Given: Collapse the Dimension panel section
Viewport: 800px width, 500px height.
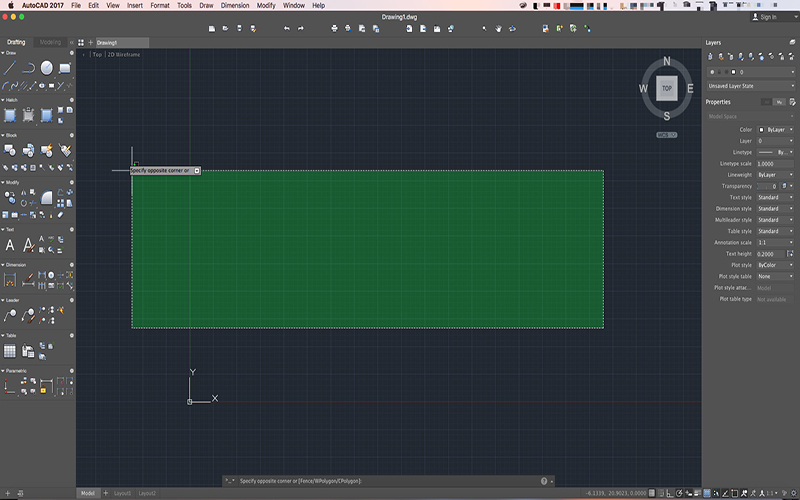Looking at the screenshot, I should [3, 265].
